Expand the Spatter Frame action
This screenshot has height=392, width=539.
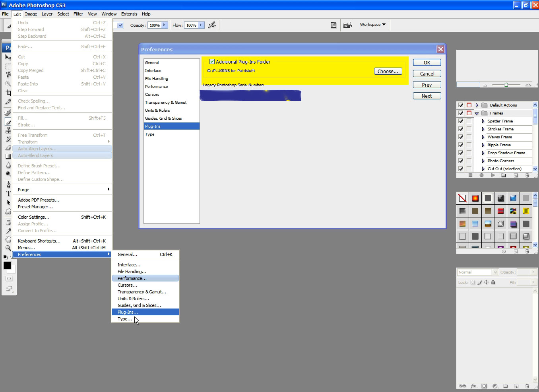(x=483, y=121)
